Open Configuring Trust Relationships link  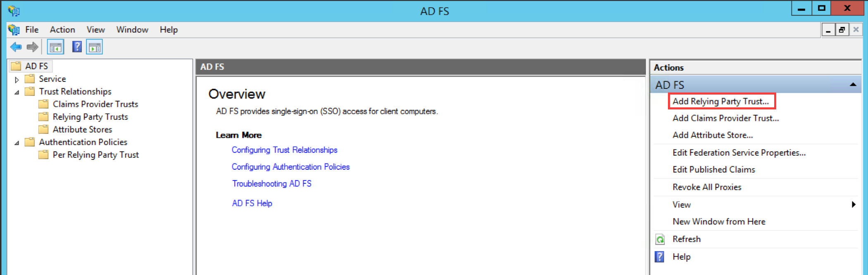click(x=284, y=150)
